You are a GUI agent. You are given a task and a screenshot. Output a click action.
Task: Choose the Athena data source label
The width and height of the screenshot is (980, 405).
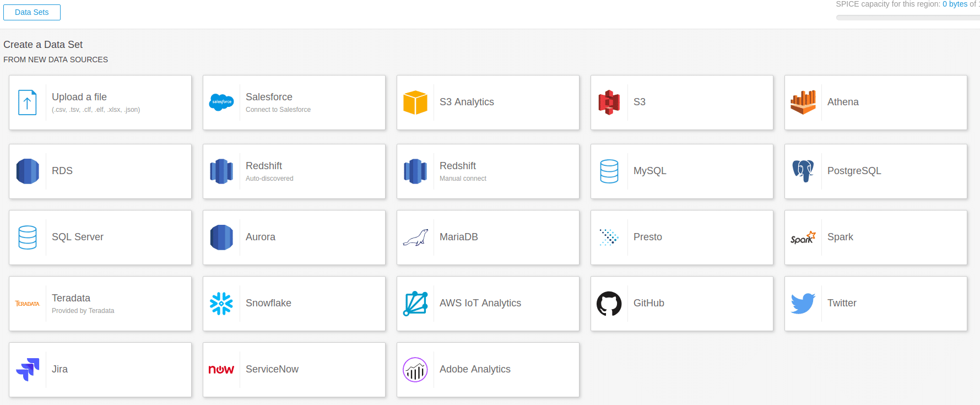[843, 102]
